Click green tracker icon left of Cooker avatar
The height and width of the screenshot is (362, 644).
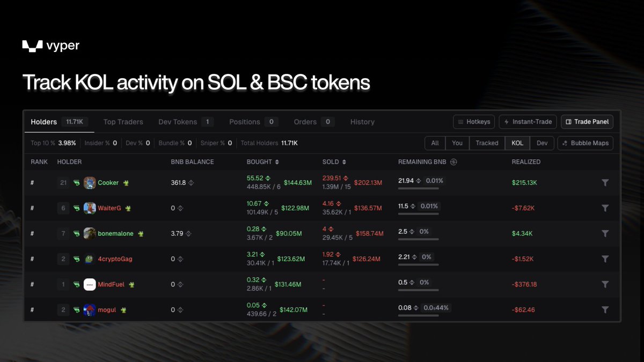[x=77, y=183]
